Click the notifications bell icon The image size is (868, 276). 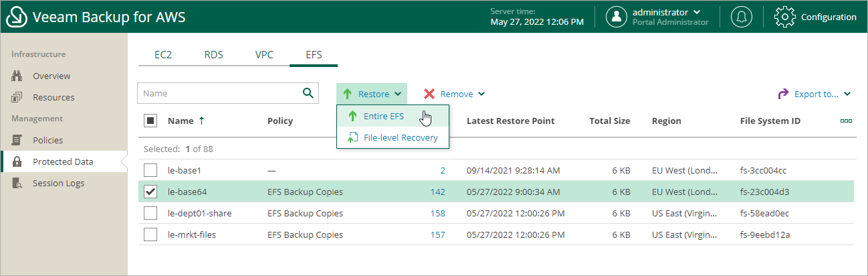coord(740,17)
